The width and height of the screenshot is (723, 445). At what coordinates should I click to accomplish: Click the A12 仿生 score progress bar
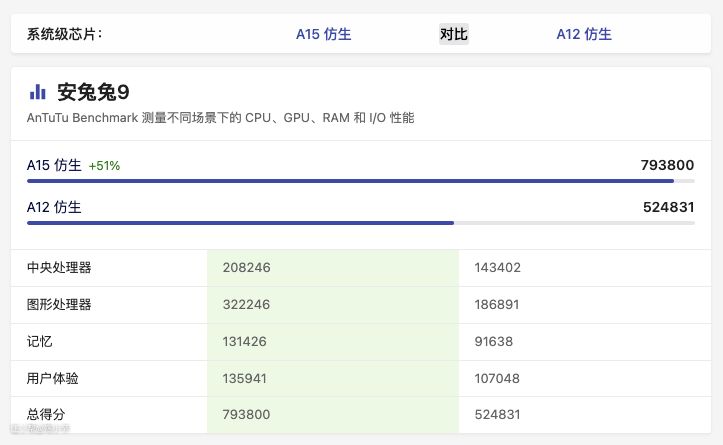pos(360,223)
